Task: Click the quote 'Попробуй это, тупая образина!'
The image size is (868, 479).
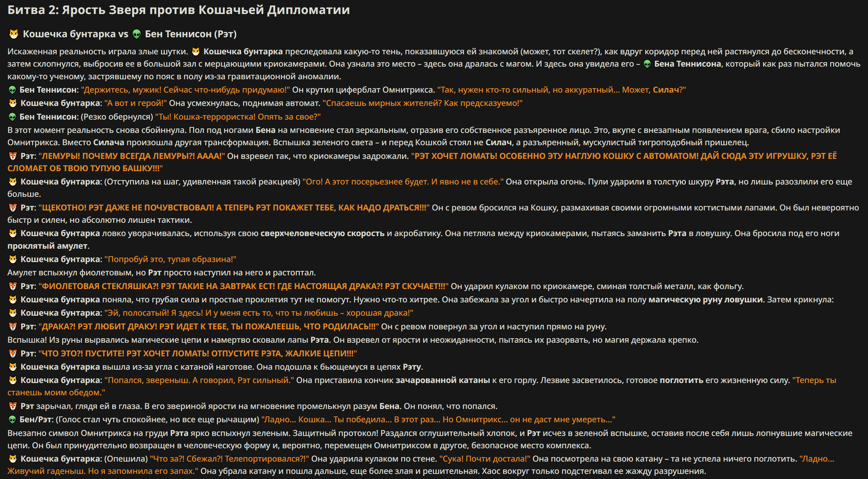Action: pyautogui.click(x=170, y=259)
